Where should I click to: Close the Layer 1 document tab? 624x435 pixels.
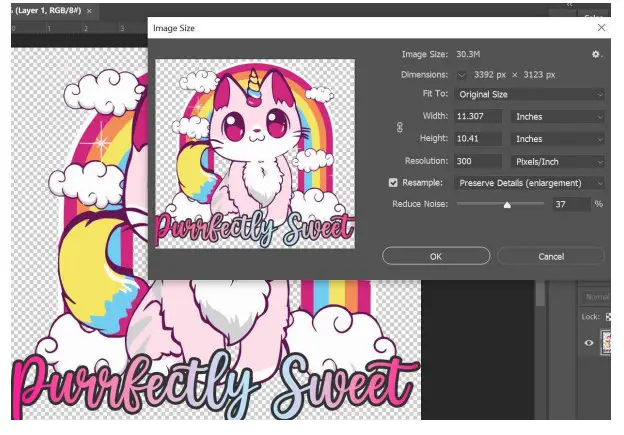pos(89,11)
